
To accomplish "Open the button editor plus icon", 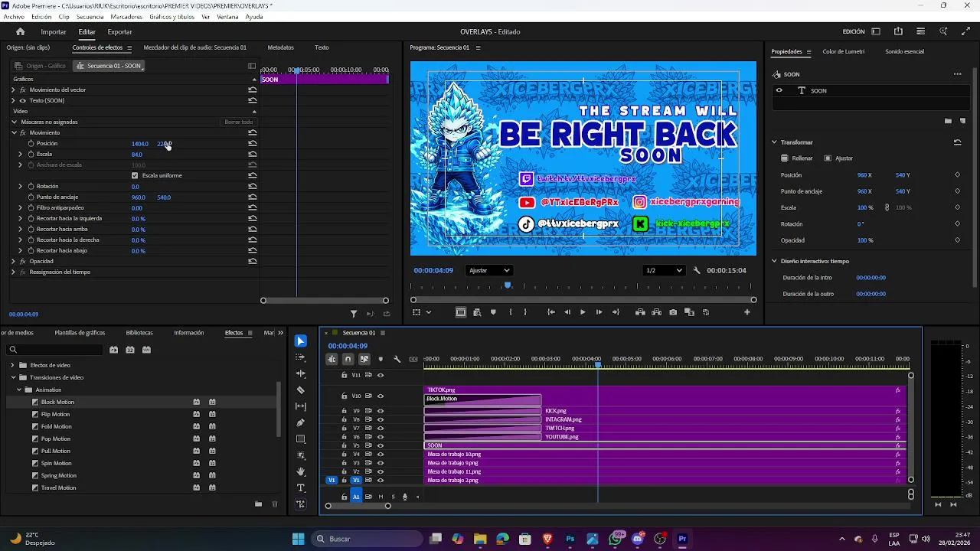I will coord(747,312).
